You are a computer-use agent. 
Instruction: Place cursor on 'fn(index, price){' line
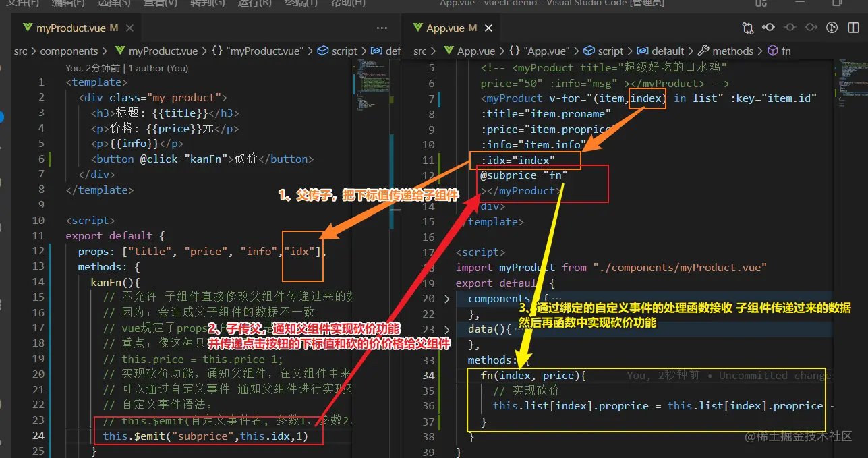point(533,375)
